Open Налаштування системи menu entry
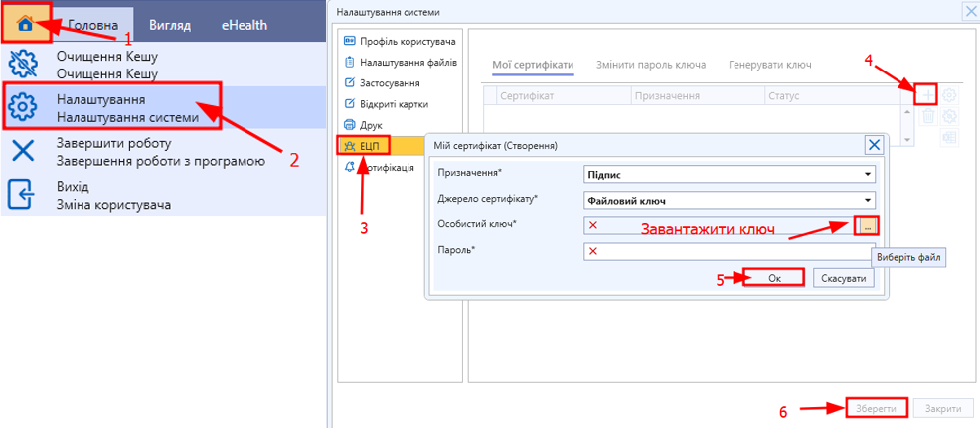The width and height of the screenshot is (980, 429). pyautogui.click(x=163, y=108)
